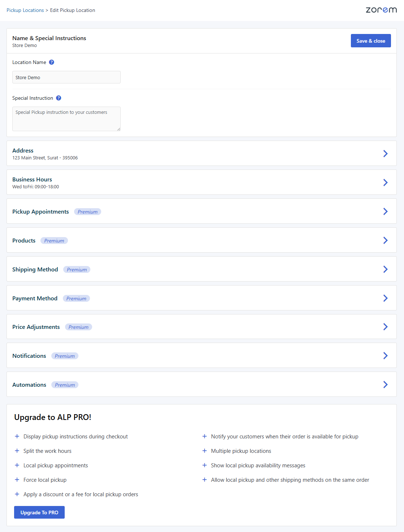Click 'Edit Pickup Location' breadcrumb text
The image size is (404, 532).
[x=73, y=10]
